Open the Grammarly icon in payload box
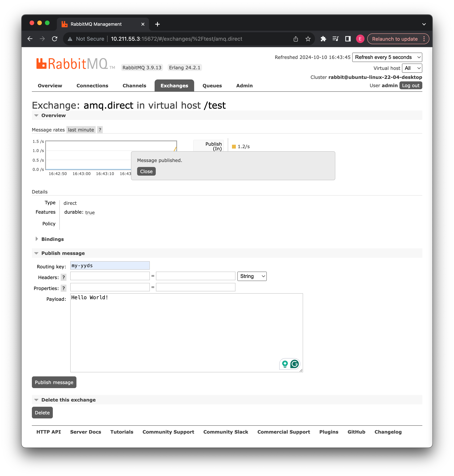Screen dimensions: 454x476 [295, 364]
